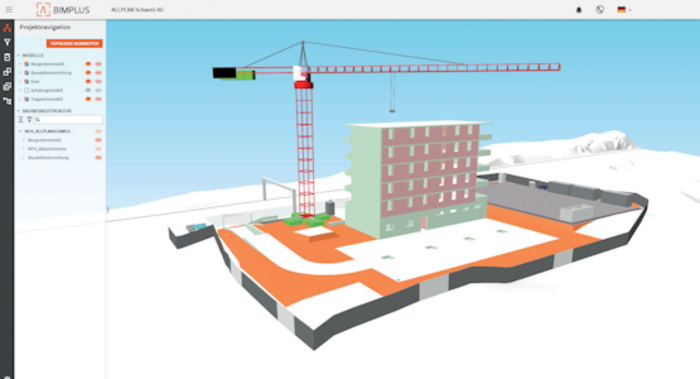The image size is (700, 379).
Task: Open the document sidebar icon below funnel
Action: coord(7,57)
